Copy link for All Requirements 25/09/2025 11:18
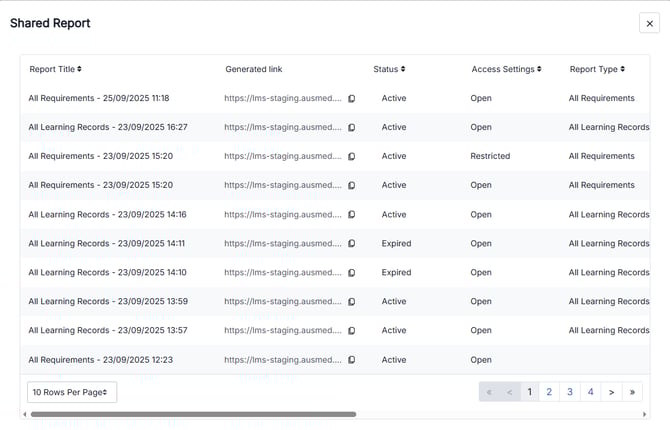670x430 pixels. coord(351,99)
